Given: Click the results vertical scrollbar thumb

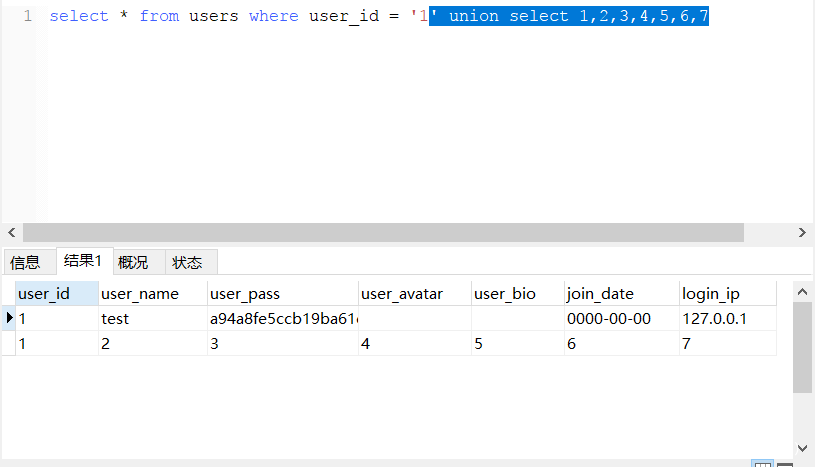Looking at the screenshot, I should click(802, 347).
